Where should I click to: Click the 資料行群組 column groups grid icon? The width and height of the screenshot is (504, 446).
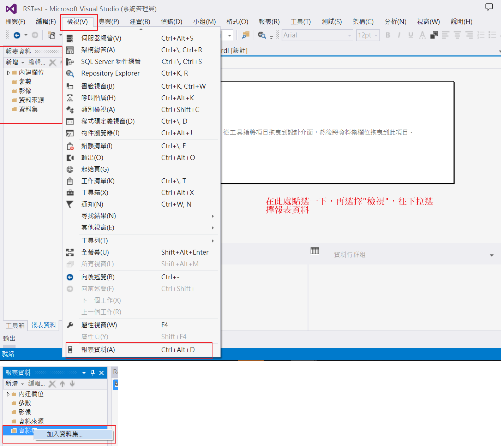click(315, 251)
